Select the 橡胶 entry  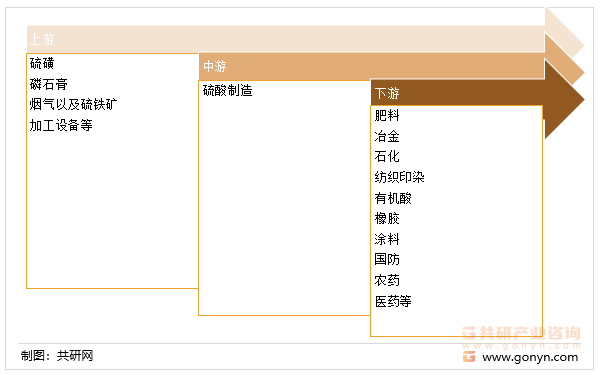pos(387,219)
